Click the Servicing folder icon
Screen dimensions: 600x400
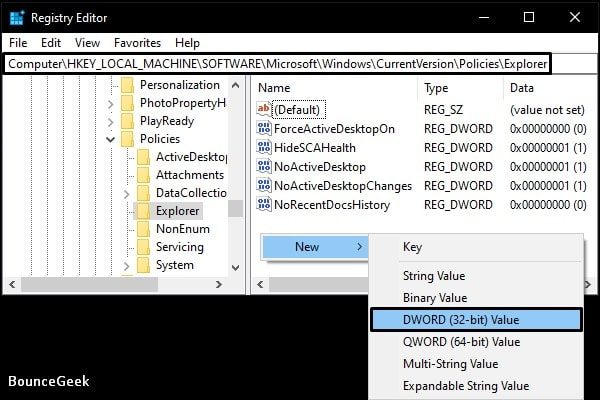(x=143, y=247)
